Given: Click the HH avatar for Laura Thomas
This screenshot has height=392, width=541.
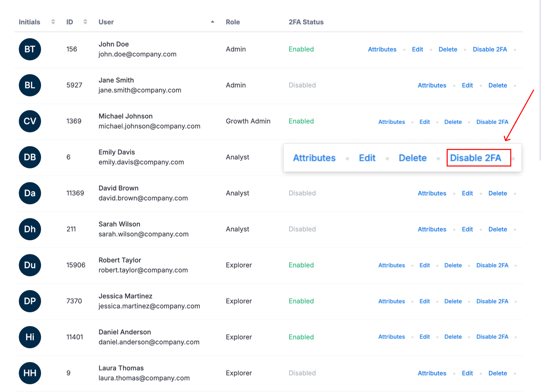Looking at the screenshot, I should coord(30,373).
